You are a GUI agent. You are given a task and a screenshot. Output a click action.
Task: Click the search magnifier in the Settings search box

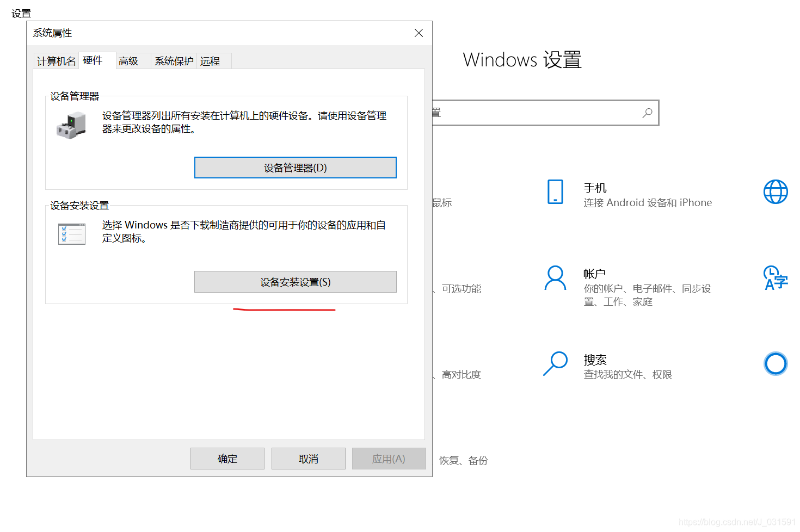pos(647,113)
